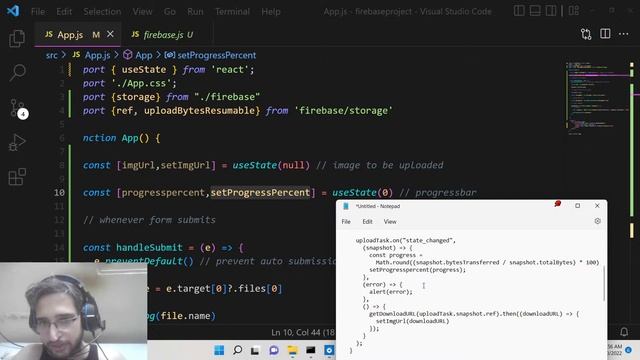Screen dimensions: 640x360
Task: Click 'setImgUrl(downloadURL)' line in Notepad
Action: [412, 321]
